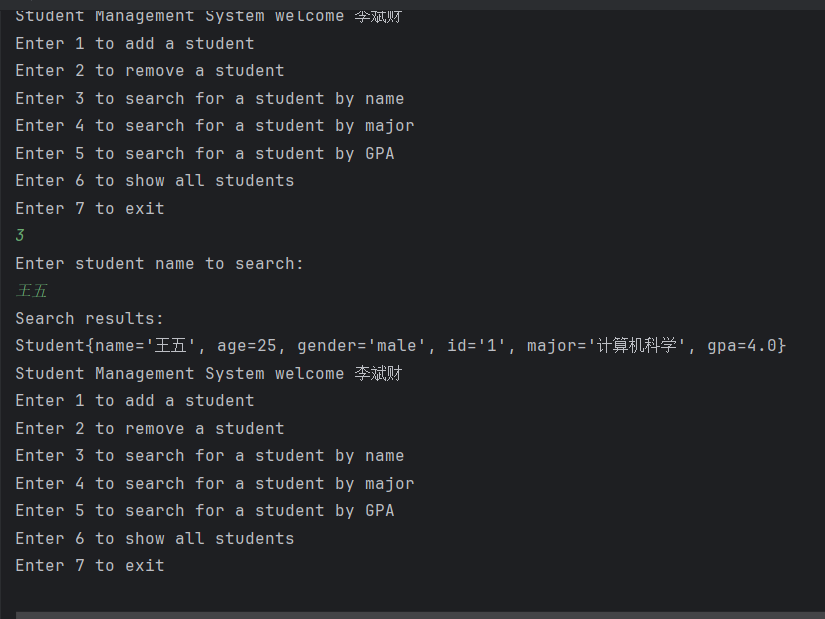Click "Enter 1 to add a student" above typed 3
The height and width of the screenshot is (619, 825).
[135, 44]
